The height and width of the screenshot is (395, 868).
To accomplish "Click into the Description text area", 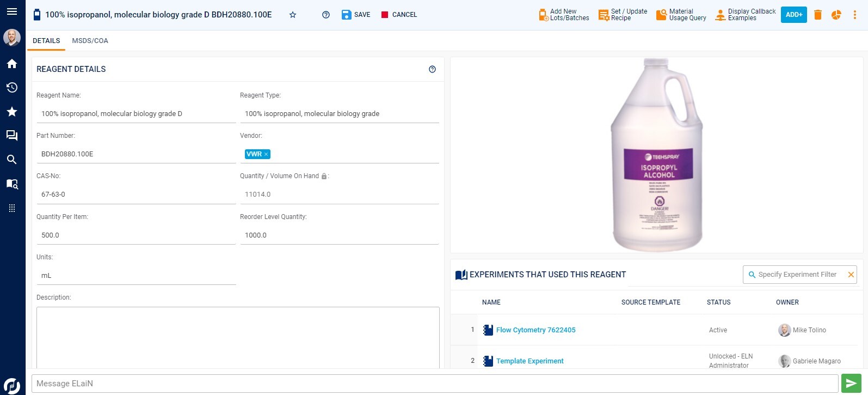I will pos(238,338).
